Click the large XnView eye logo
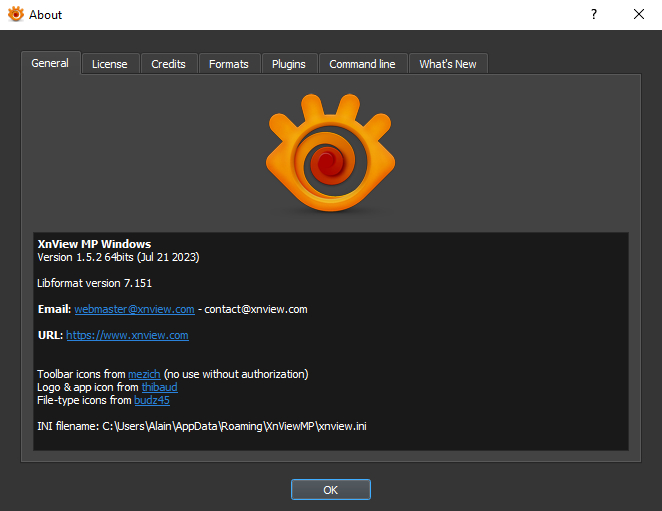Screen dimensions: 662x511 (331, 152)
